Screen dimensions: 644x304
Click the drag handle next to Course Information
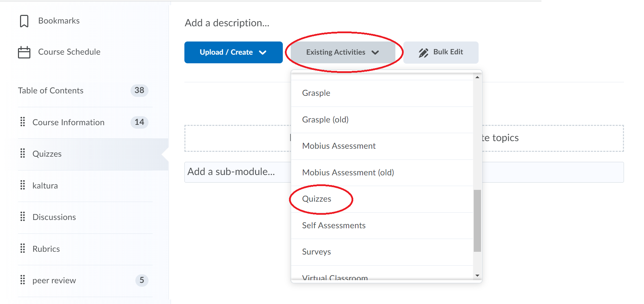pos(23,122)
